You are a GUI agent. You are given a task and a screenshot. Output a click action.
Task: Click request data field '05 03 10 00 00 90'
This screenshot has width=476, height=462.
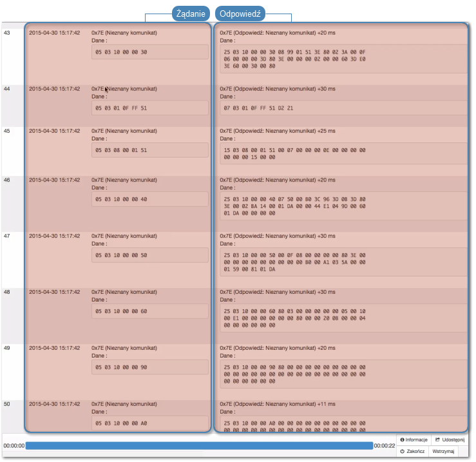point(150,367)
